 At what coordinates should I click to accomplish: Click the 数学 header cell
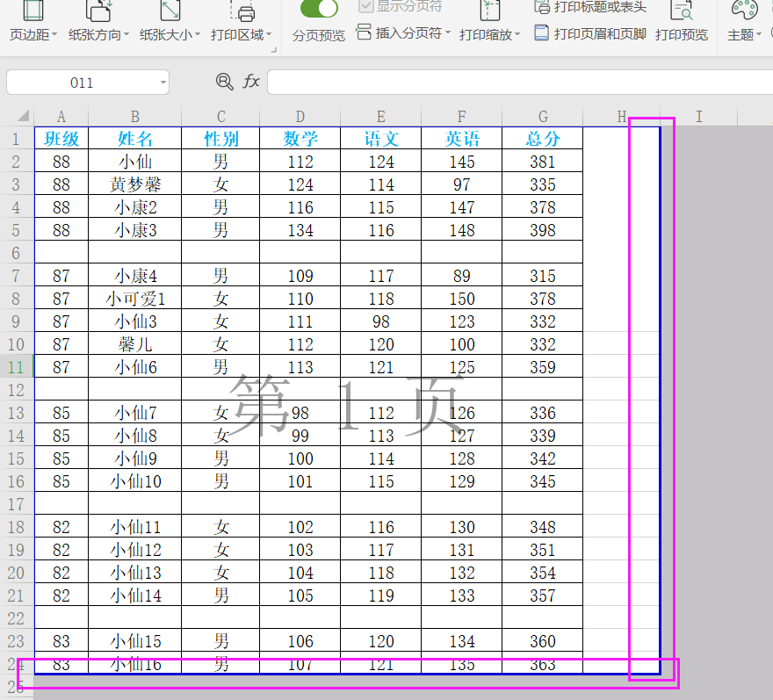pyautogui.click(x=300, y=139)
